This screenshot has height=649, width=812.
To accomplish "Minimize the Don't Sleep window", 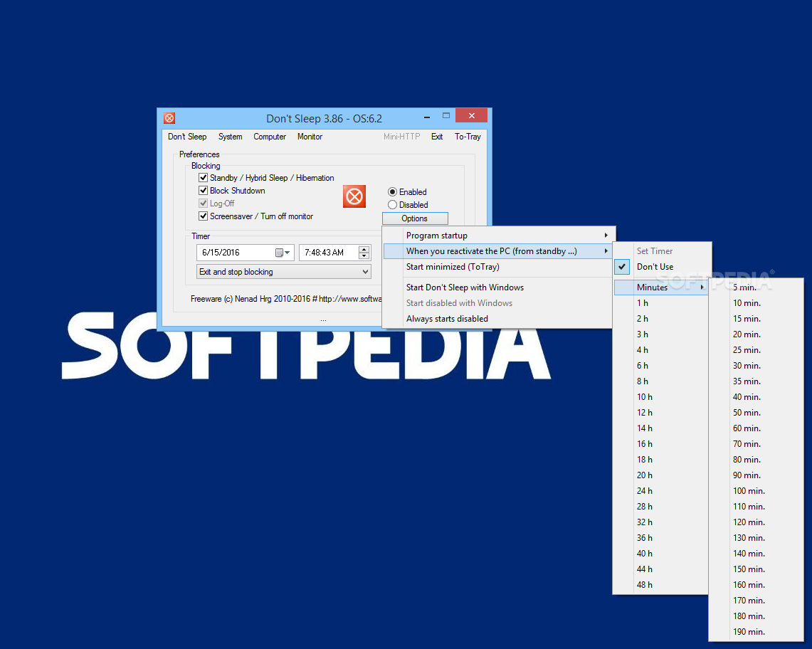I will [427, 117].
